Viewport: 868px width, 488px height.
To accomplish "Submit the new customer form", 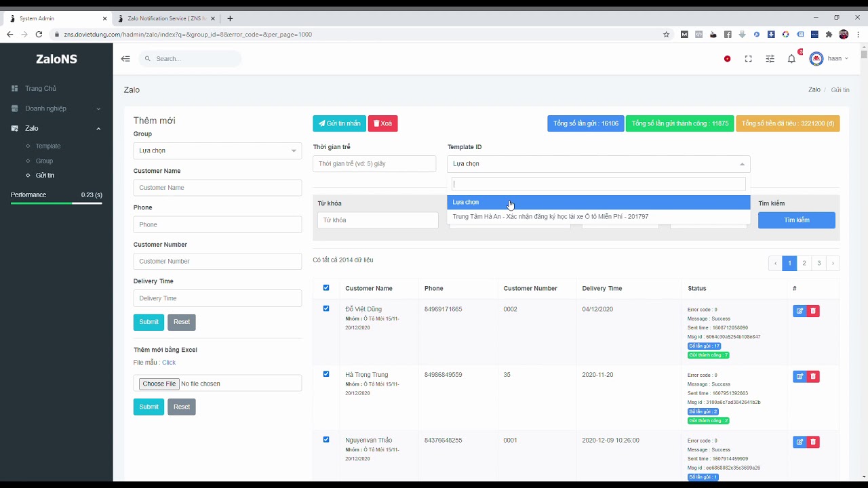I will [149, 322].
